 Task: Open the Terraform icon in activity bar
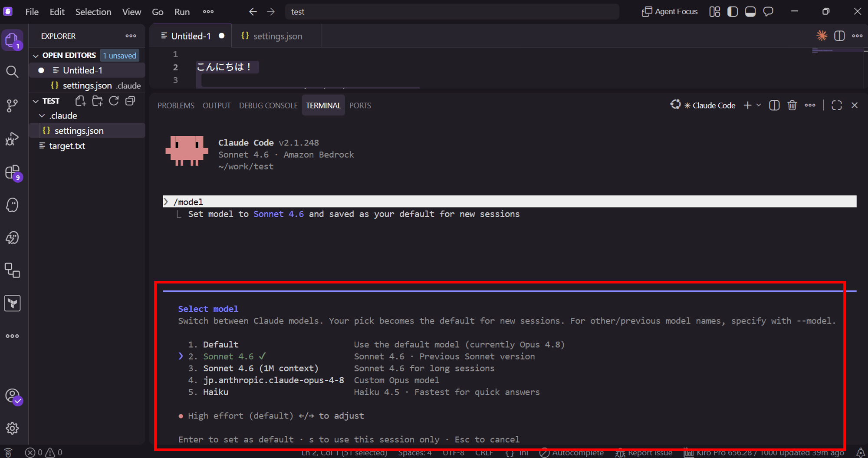pyautogui.click(x=13, y=303)
